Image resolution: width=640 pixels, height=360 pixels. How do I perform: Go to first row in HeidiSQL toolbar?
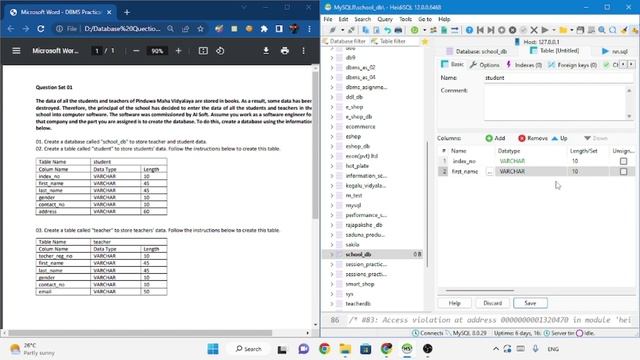(480, 30)
